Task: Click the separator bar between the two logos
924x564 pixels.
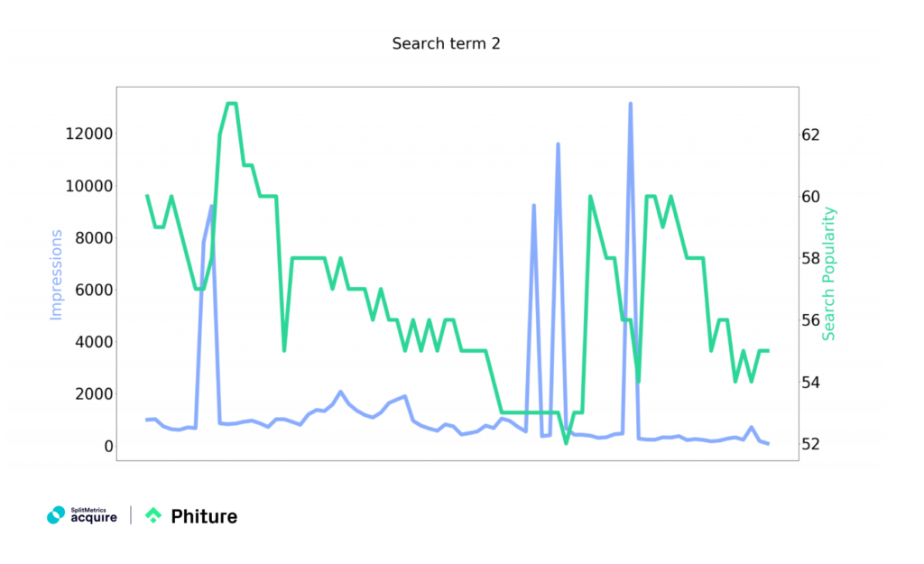Action: click(131, 515)
